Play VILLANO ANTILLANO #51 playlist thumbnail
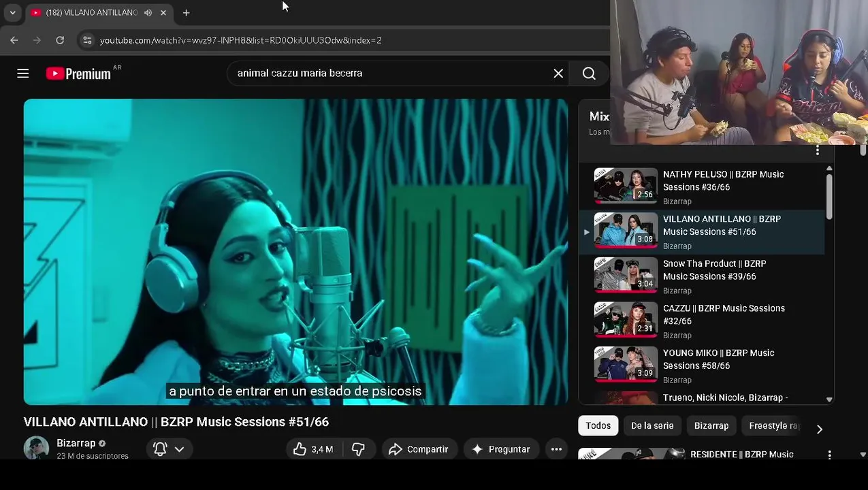The width and height of the screenshot is (868, 490). [x=626, y=230]
